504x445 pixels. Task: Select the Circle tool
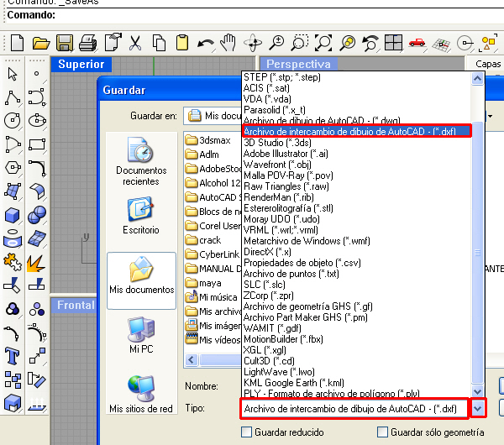13,121
